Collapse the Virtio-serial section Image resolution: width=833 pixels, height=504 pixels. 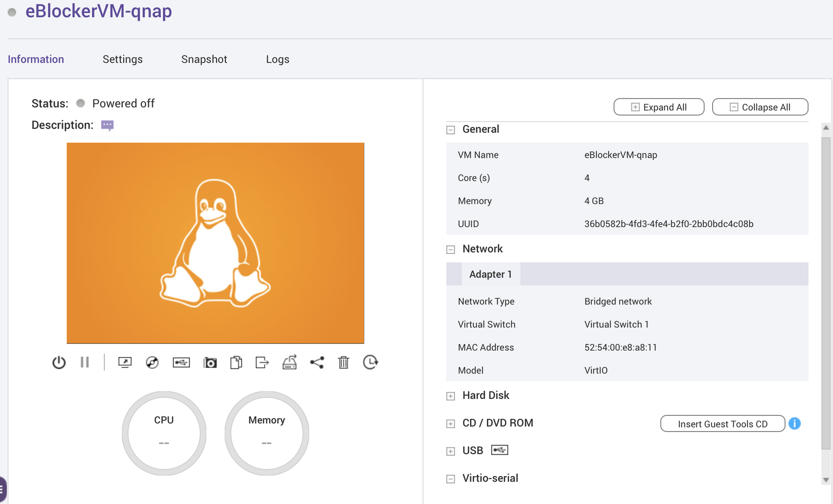[451, 479]
